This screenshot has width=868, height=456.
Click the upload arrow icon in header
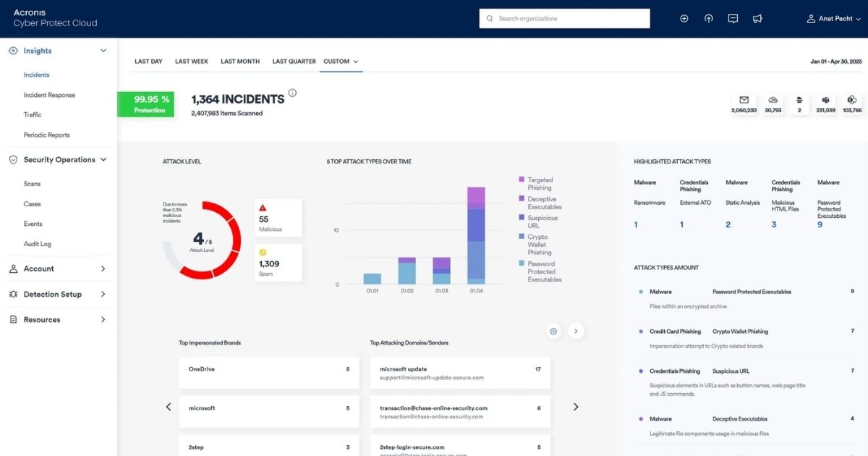click(x=709, y=19)
